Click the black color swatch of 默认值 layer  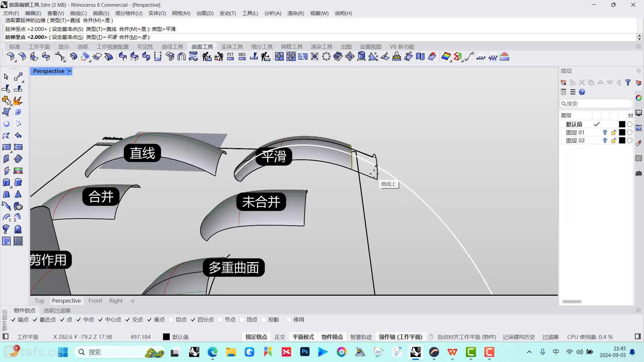coord(622,124)
